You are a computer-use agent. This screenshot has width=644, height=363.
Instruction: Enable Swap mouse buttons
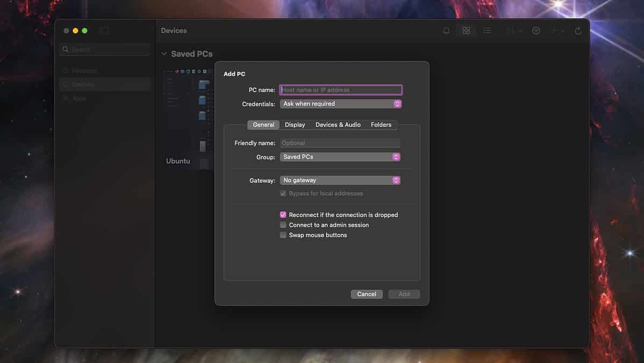(283, 235)
